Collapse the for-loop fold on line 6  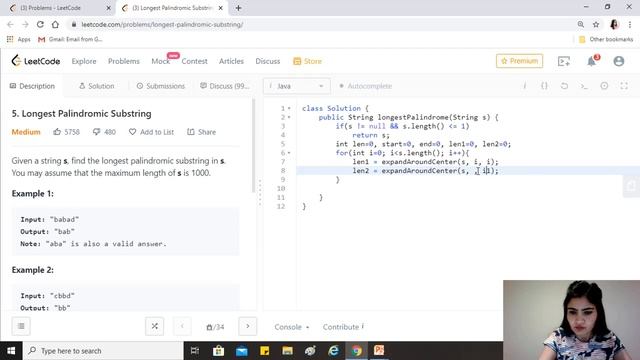289,153
